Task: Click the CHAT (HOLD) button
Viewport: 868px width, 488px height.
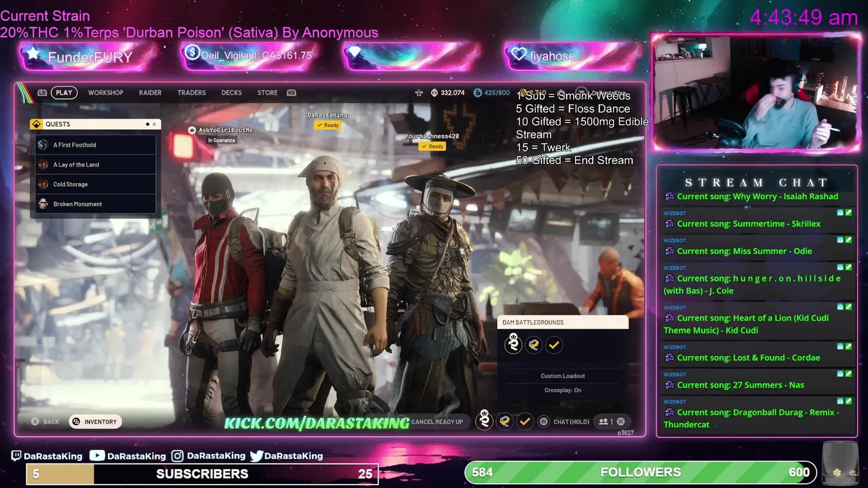Action: point(564,422)
